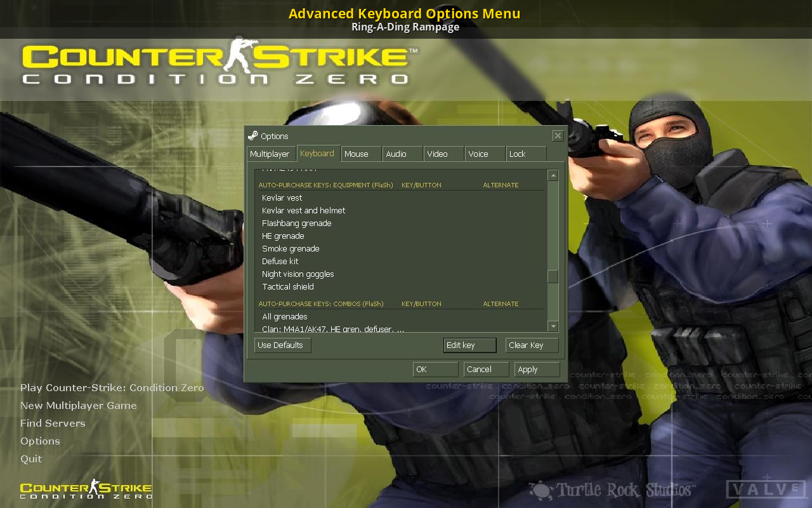Viewport: 812px width, 508px height.
Task: Click Apply to save key bindings
Action: coord(537,370)
